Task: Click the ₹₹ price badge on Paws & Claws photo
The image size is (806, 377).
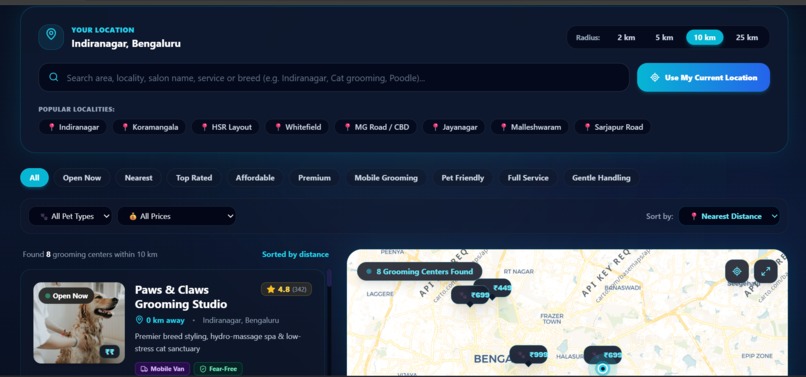Action: (x=109, y=352)
